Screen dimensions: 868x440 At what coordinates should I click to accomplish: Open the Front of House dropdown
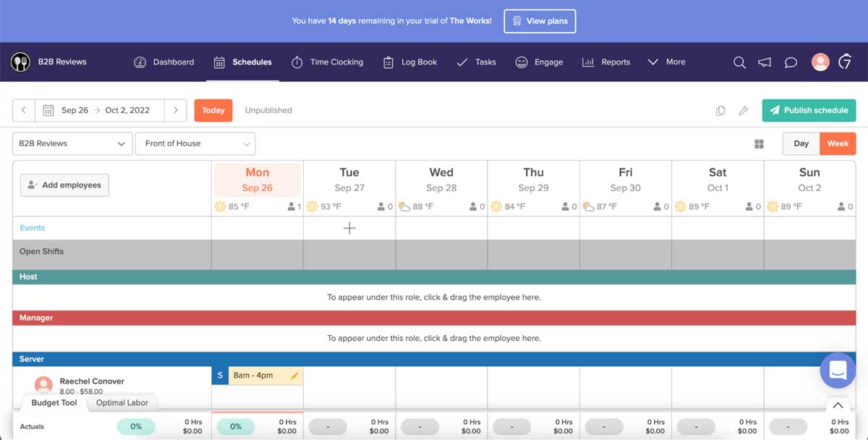[x=195, y=143]
